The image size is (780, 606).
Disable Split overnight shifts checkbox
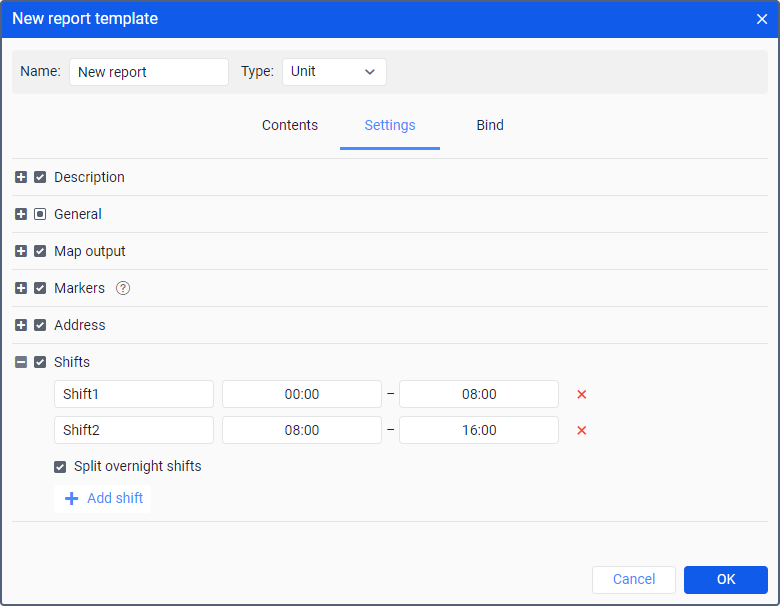[60, 467]
